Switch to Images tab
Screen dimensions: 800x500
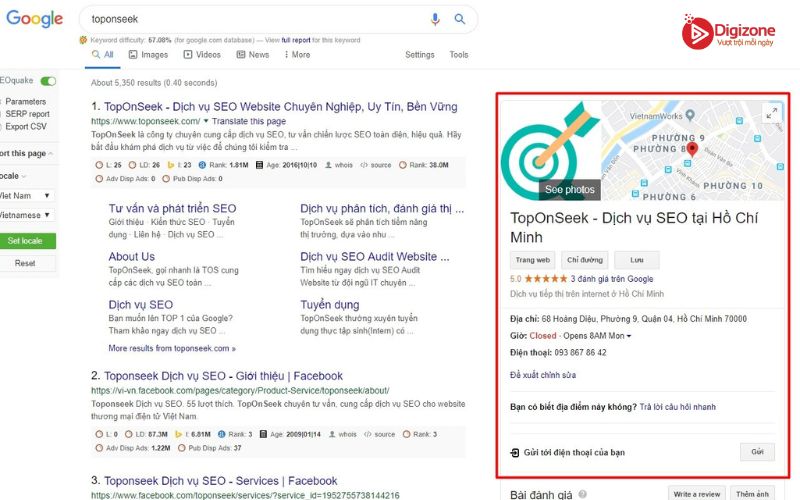click(148, 55)
